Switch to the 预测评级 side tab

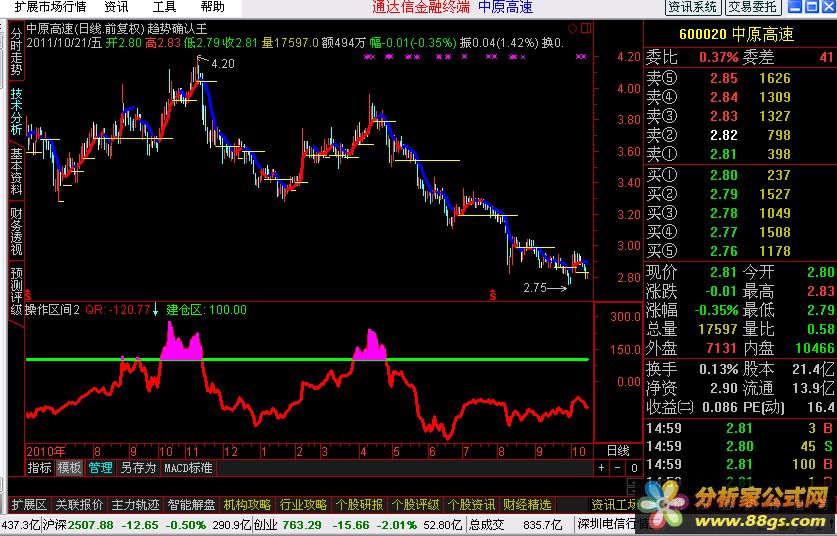(x=17, y=290)
